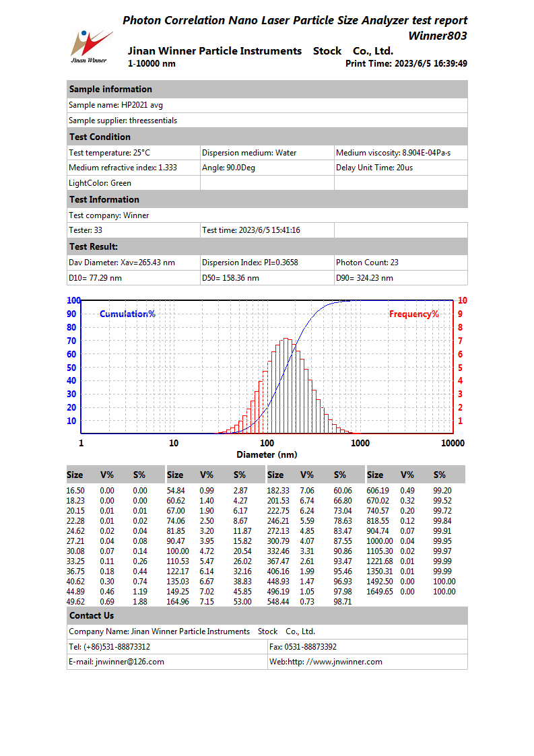Click the Print Time text in header
Screen dimensions: 534x756
click(406, 64)
